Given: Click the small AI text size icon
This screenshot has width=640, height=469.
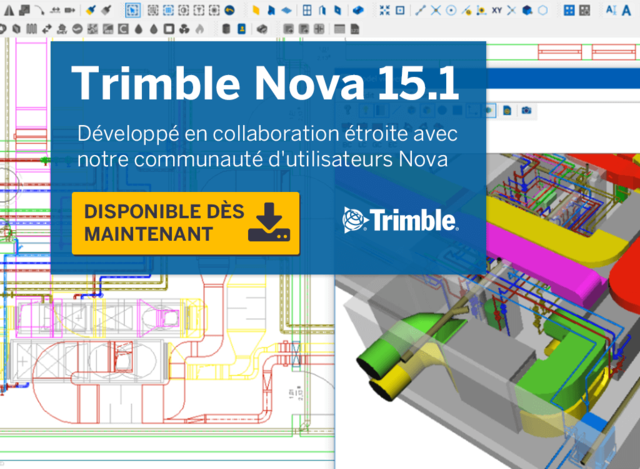Looking at the screenshot, I should tap(611, 11).
